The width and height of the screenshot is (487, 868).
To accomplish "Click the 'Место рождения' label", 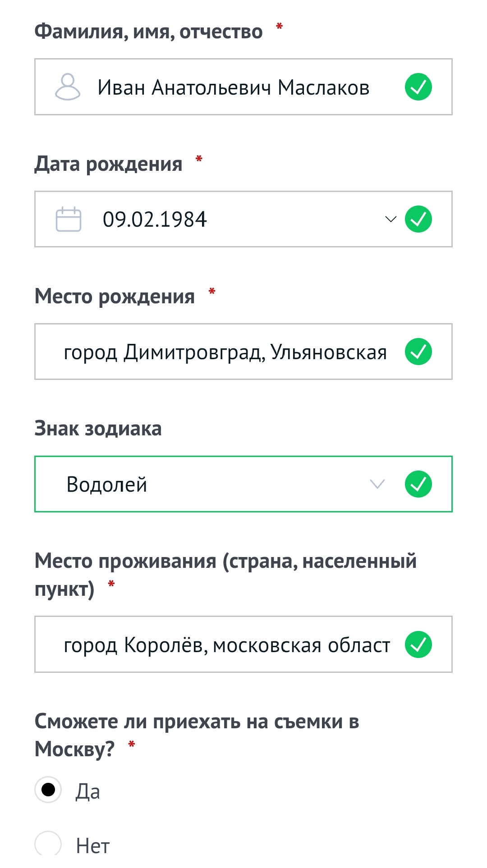I will 115,297.
